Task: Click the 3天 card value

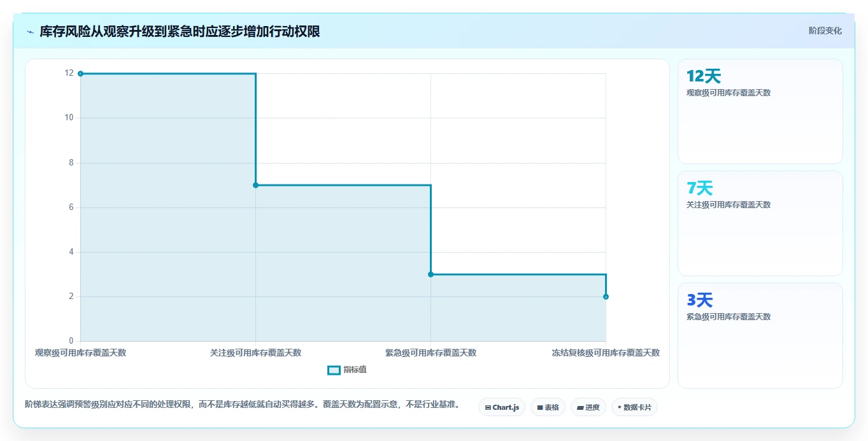Action: [x=699, y=300]
